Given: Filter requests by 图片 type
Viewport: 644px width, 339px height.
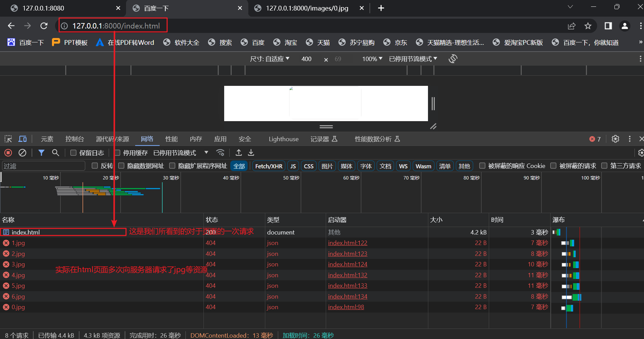Looking at the screenshot, I should [x=327, y=166].
